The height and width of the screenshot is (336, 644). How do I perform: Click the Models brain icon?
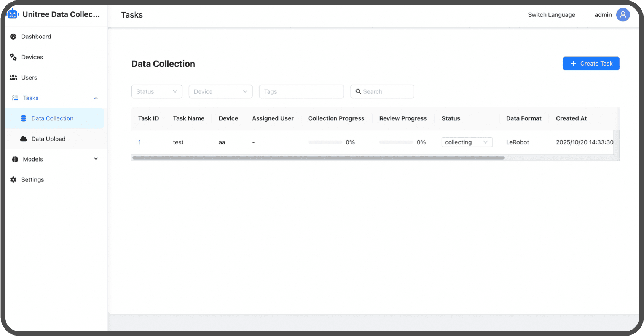point(15,159)
